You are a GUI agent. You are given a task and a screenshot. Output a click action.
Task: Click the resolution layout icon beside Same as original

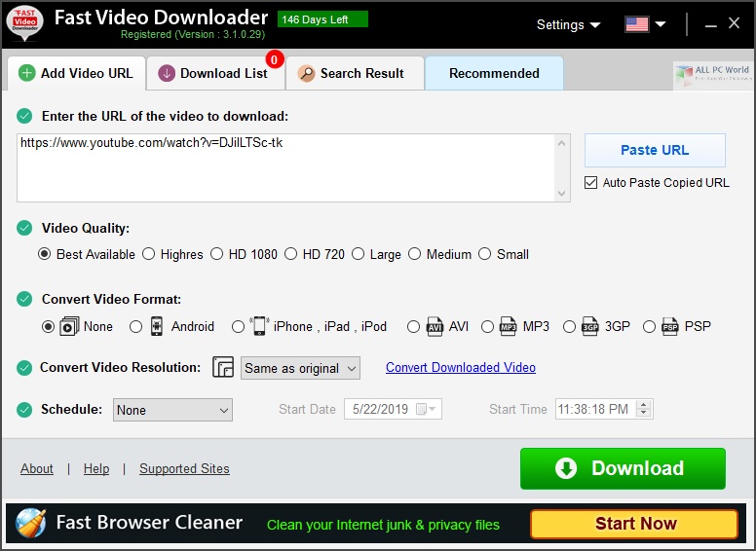(223, 367)
